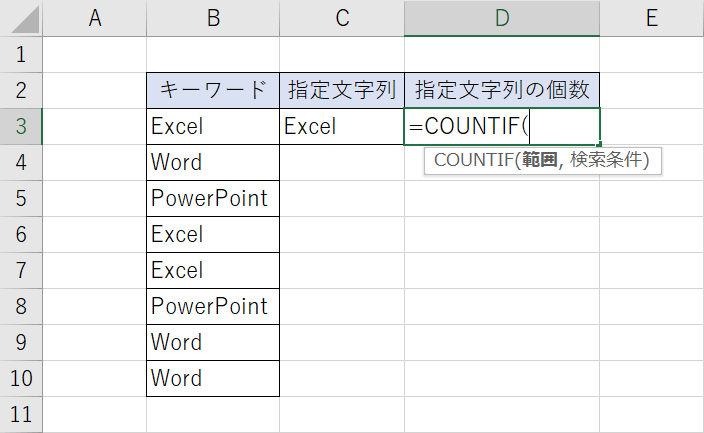The image size is (704, 433).
Task: Click the 指定文字列 header cell
Action: pos(342,90)
